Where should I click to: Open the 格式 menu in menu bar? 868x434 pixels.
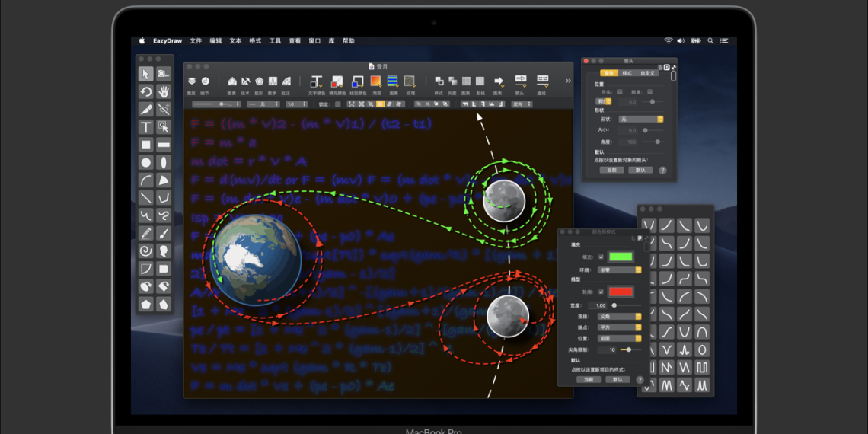click(255, 41)
